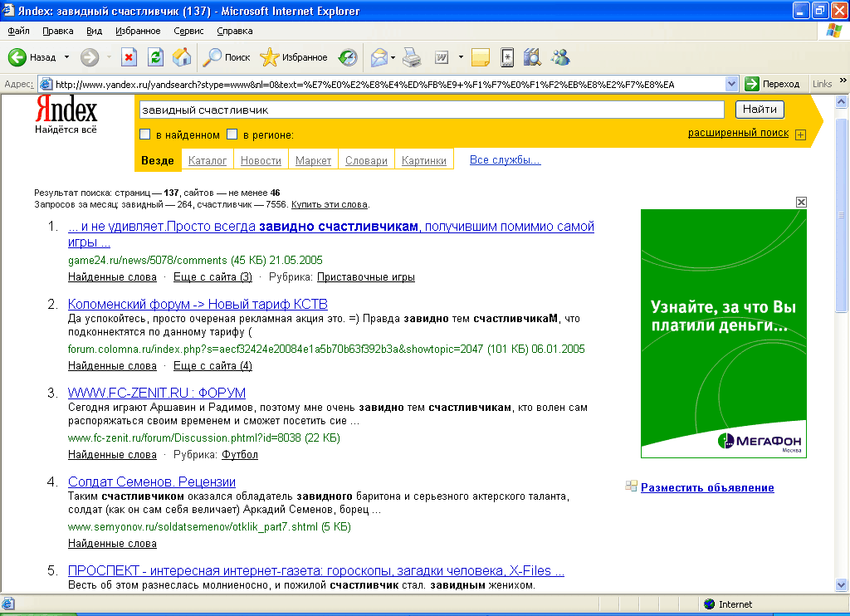Open the 'Приставочные игры' rubric link
Viewport: 850px width, 616px height.
tap(366, 277)
